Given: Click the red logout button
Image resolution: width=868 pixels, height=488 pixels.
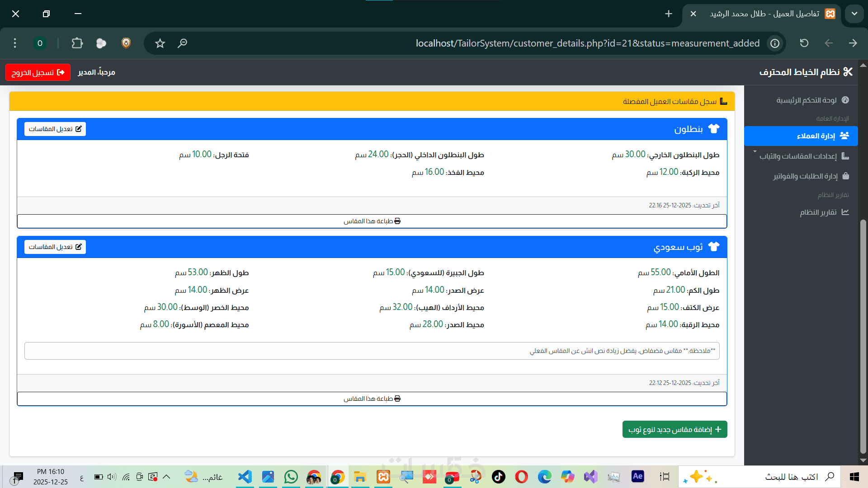Looking at the screenshot, I should [38, 72].
